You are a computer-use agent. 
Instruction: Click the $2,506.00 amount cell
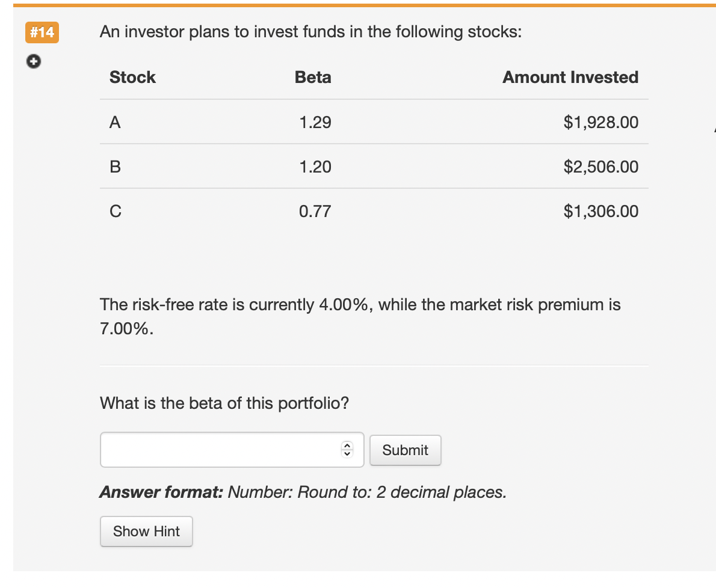point(600,167)
